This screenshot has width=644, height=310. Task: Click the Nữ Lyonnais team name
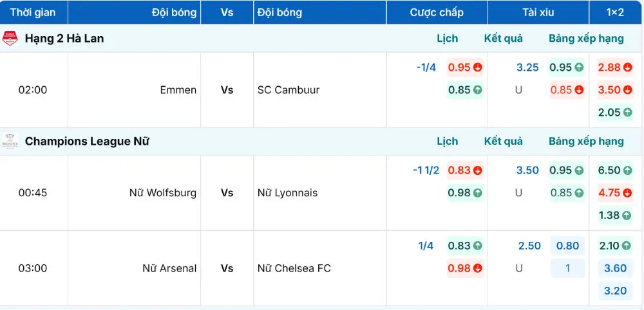click(287, 193)
